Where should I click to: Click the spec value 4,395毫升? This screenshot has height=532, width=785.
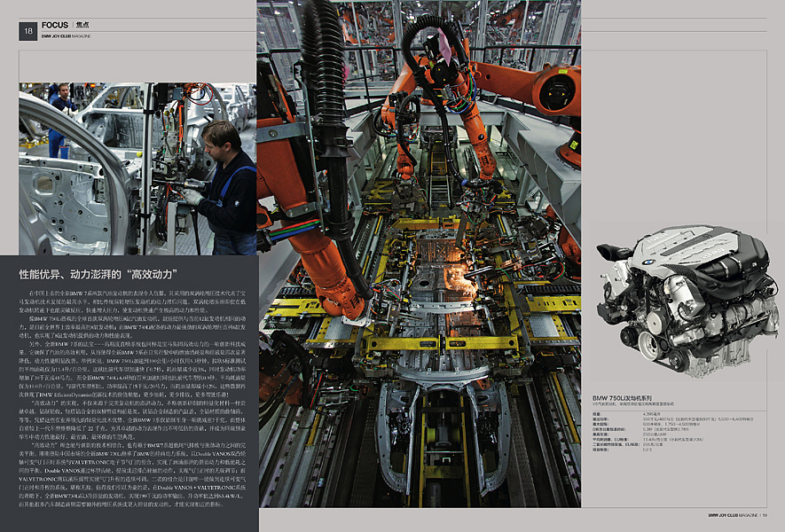click(651, 414)
